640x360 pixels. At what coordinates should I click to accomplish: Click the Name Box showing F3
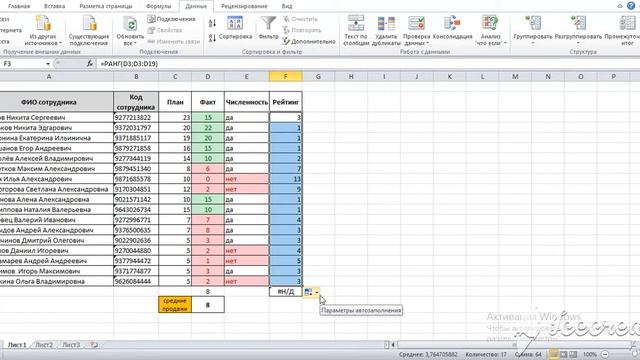[23, 64]
